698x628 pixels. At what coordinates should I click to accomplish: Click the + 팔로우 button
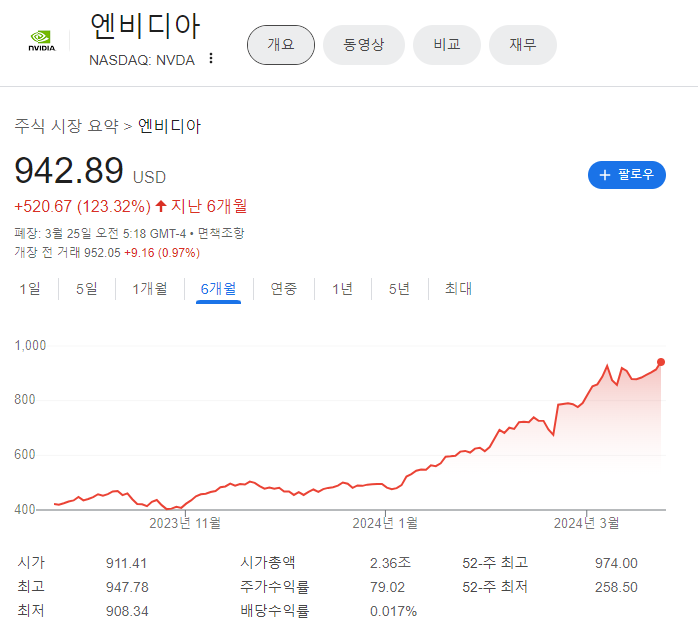[x=627, y=174]
